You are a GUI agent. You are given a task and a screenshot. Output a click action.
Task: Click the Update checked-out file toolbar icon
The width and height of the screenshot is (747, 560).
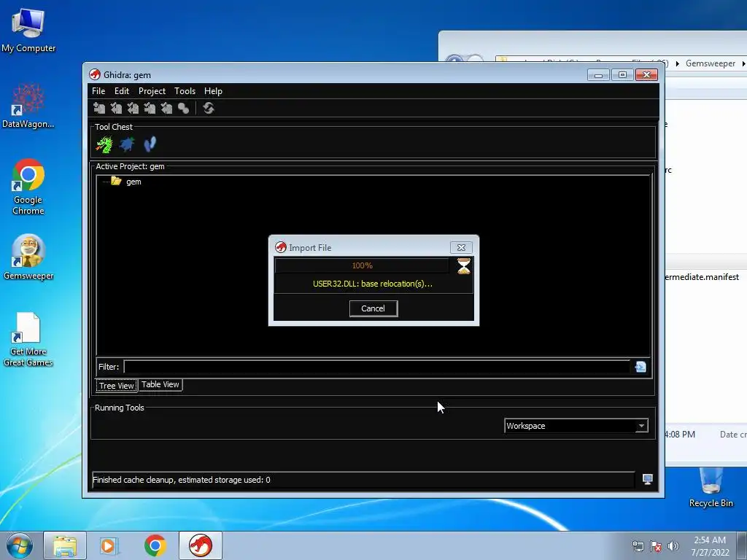click(133, 109)
